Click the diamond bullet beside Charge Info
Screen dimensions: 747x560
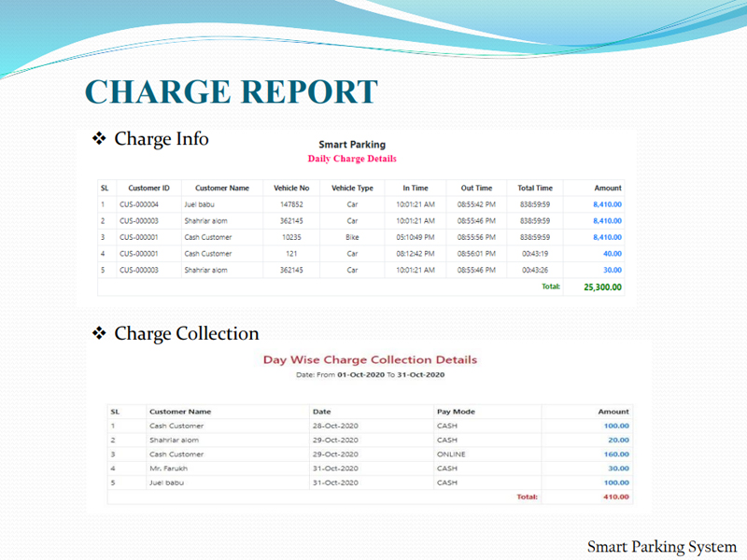pyautogui.click(x=101, y=139)
